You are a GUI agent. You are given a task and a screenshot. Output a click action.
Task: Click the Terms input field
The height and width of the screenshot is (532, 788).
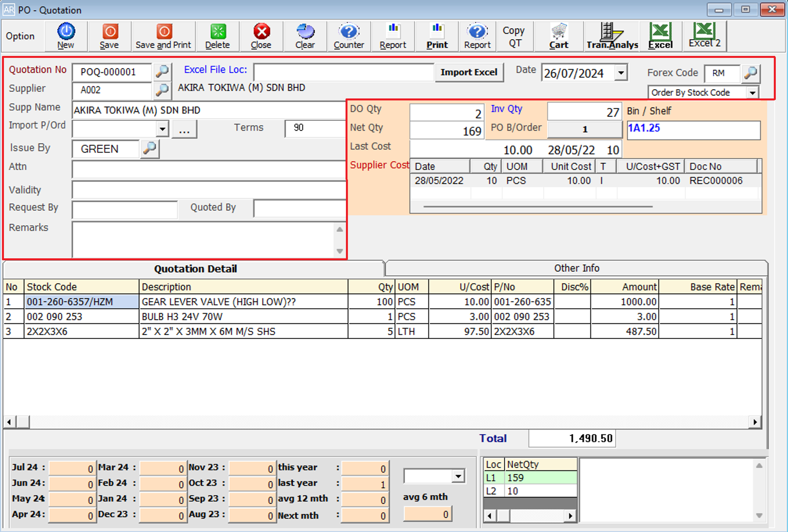[315, 128]
